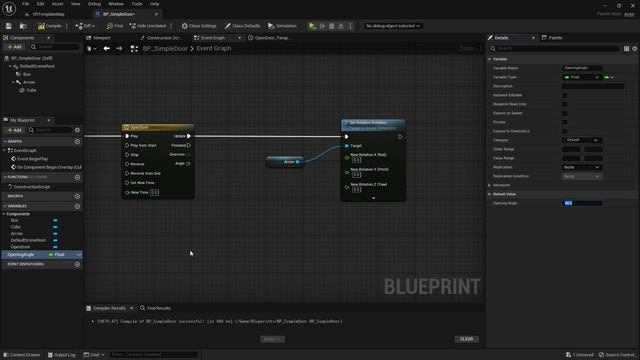Click the Components panel search field

click(55, 47)
